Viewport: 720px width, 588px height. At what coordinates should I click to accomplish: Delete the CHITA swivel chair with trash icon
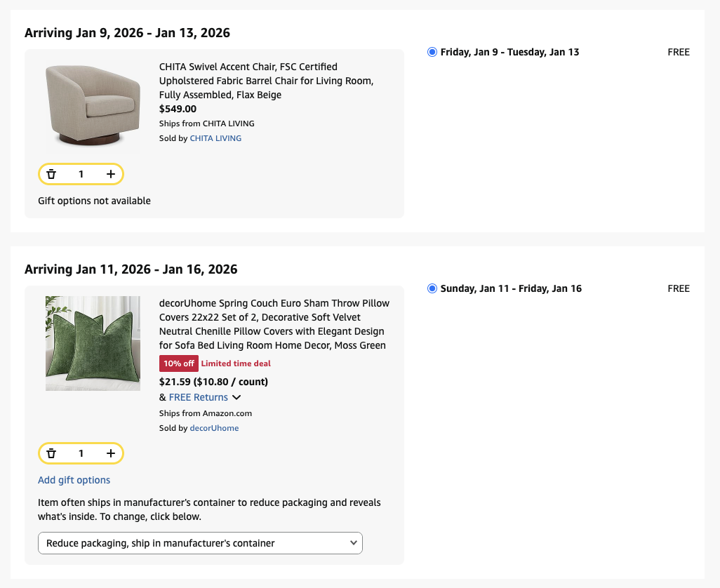[x=51, y=174]
